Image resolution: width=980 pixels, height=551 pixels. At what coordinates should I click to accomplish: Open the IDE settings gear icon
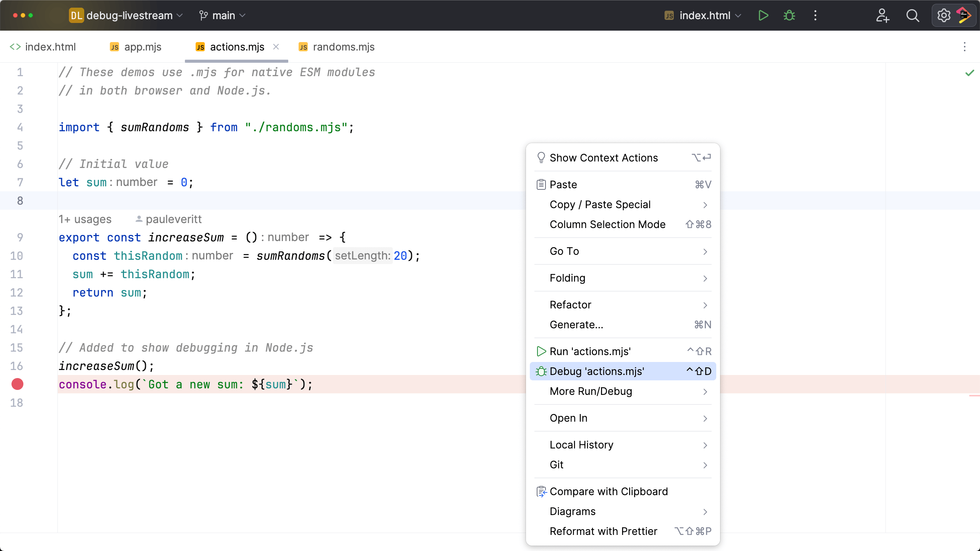tap(944, 15)
